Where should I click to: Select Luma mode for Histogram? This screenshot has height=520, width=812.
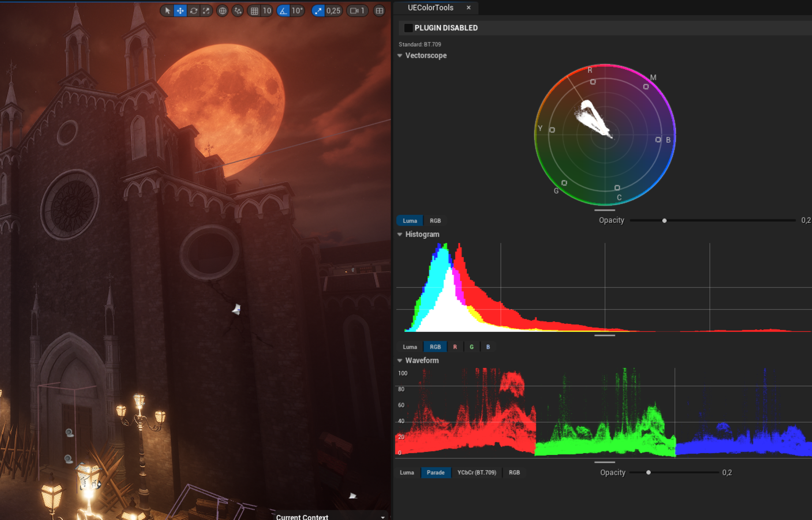tap(410, 347)
